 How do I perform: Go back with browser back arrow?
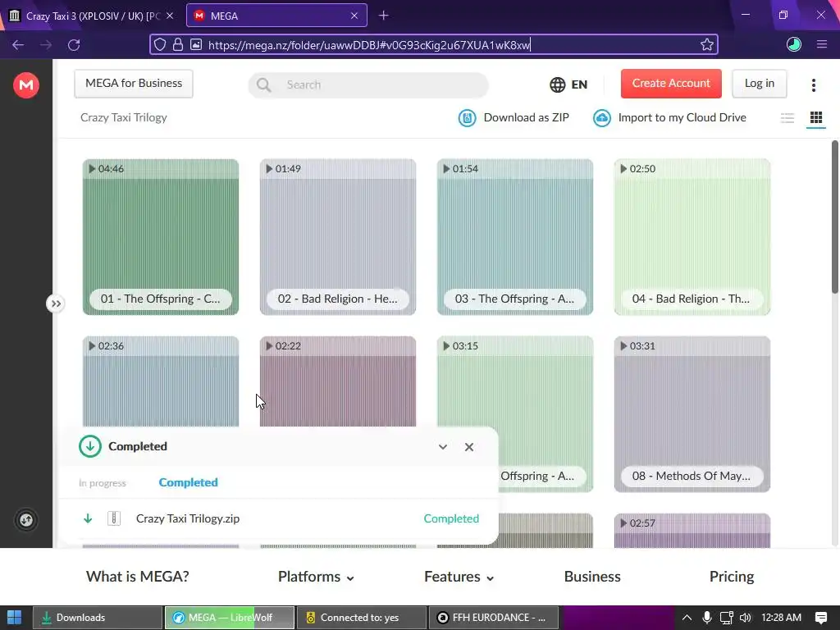pos(18,45)
